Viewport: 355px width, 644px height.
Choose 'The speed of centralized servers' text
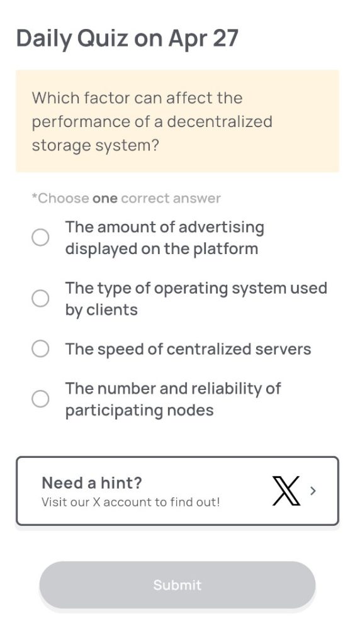coord(188,349)
